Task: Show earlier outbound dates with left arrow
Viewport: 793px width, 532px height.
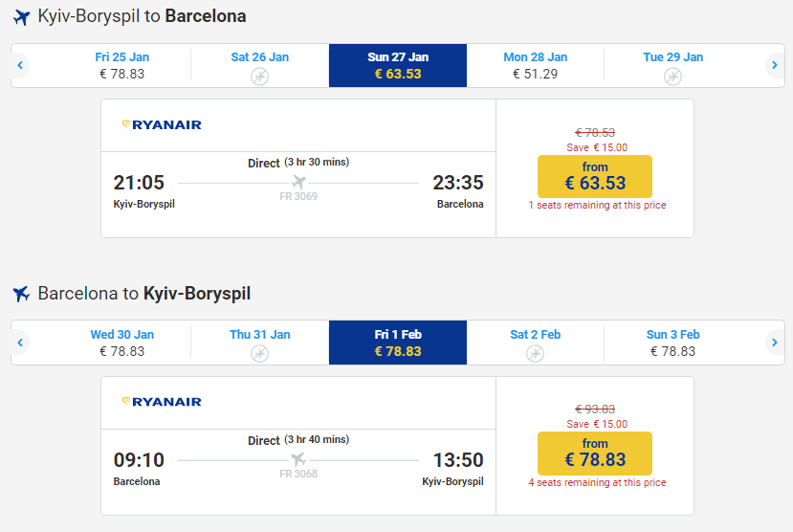Action: 20,65
